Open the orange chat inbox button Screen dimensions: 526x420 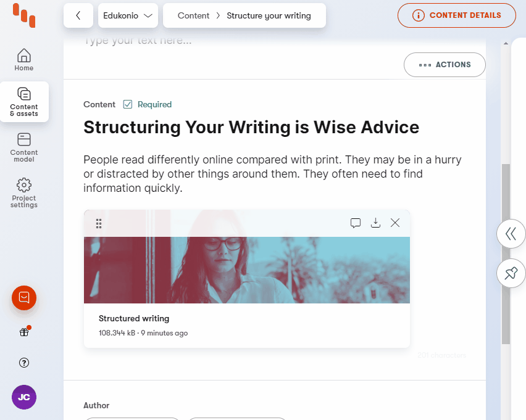click(24, 298)
